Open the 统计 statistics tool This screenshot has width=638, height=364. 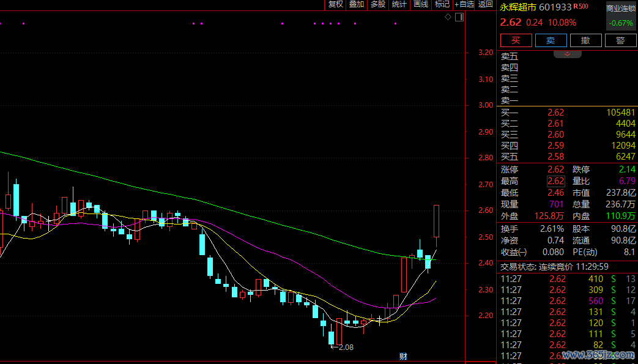(x=399, y=4)
